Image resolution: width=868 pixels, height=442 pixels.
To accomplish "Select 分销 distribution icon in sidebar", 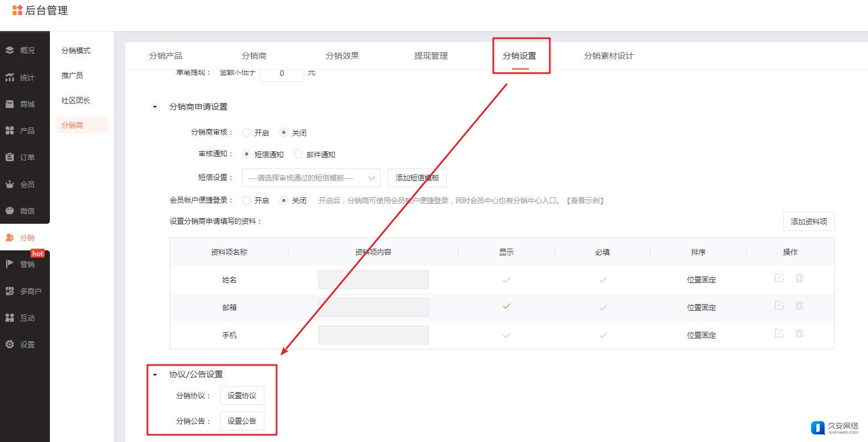I will (9, 238).
